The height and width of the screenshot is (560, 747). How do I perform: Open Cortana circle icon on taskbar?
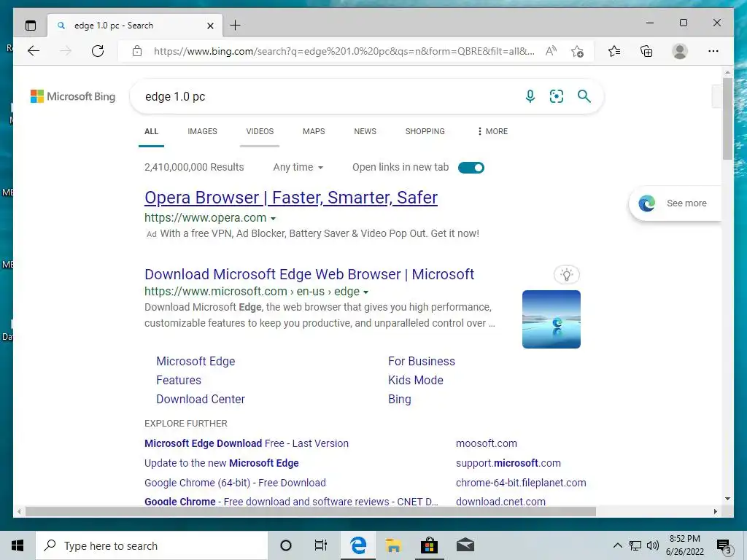pyautogui.click(x=286, y=545)
